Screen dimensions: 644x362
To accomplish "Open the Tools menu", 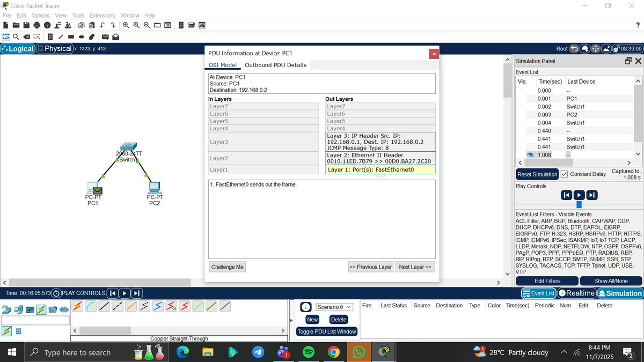I will pyautogui.click(x=78, y=16).
